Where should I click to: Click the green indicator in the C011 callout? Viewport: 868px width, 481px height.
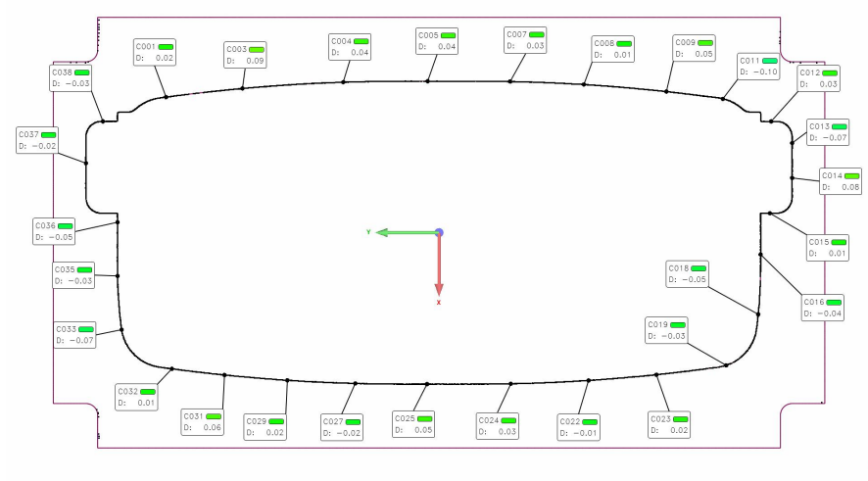(x=770, y=61)
